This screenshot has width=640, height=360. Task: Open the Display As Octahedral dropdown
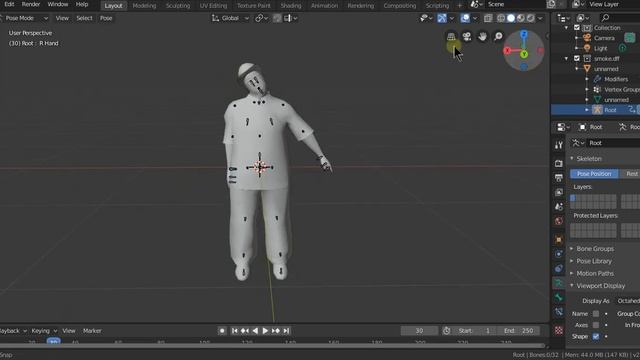click(627, 301)
